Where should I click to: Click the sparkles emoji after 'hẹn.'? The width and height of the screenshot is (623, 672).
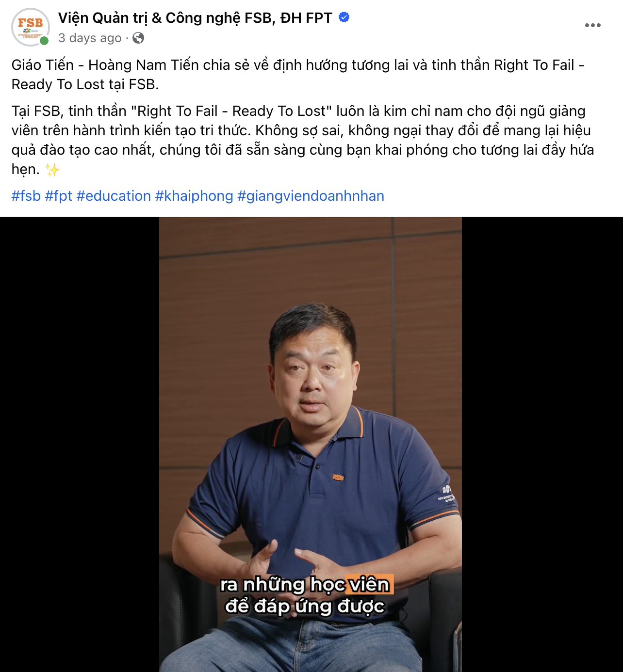tap(52, 170)
